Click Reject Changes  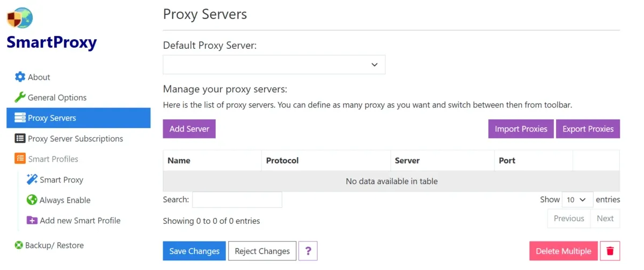[x=262, y=251]
